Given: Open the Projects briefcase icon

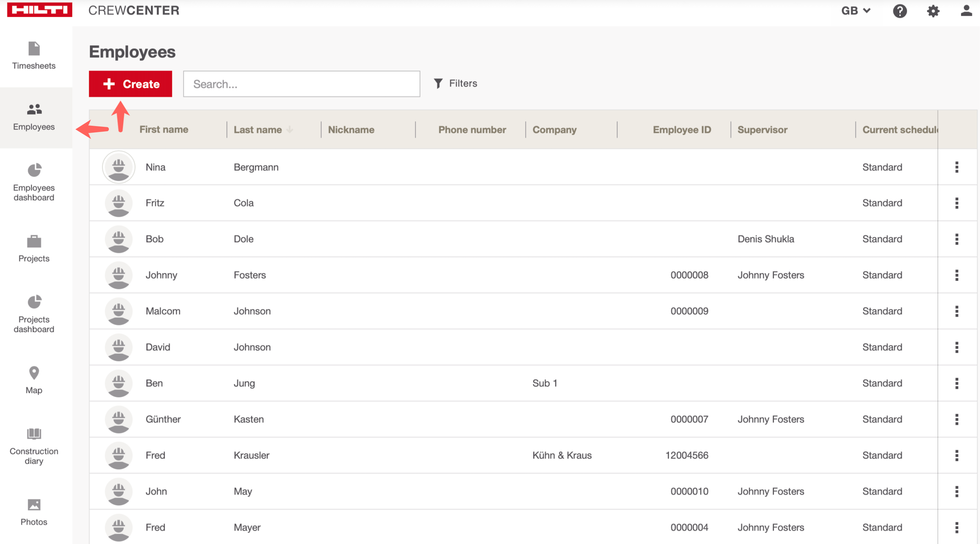Looking at the screenshot, I should point(34,241).
